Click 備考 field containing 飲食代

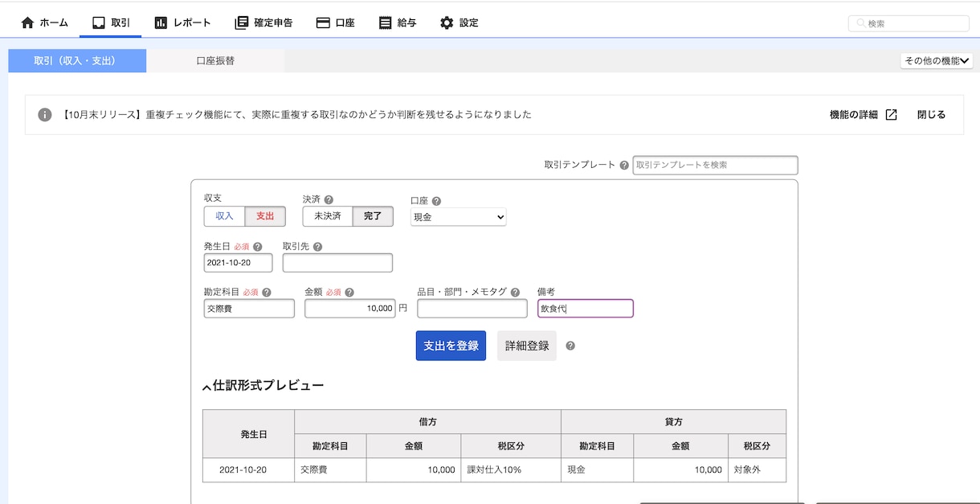click(x=586, y=309)
